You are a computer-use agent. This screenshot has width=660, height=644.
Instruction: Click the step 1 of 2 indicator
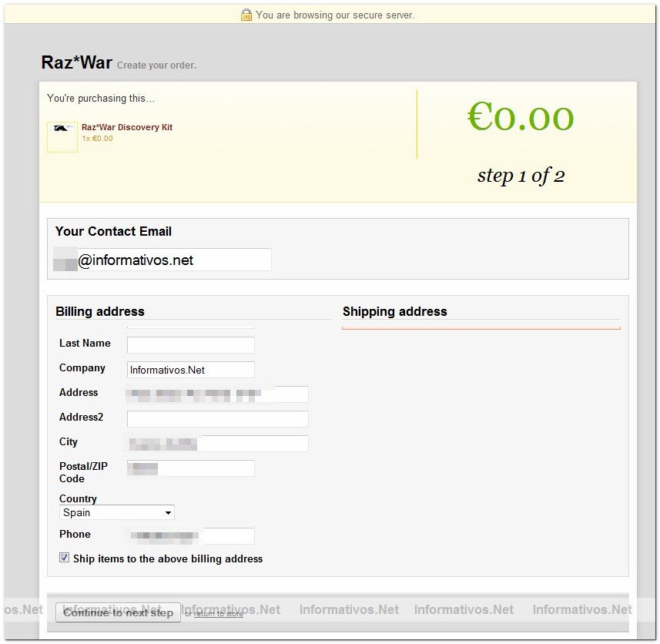521,176
